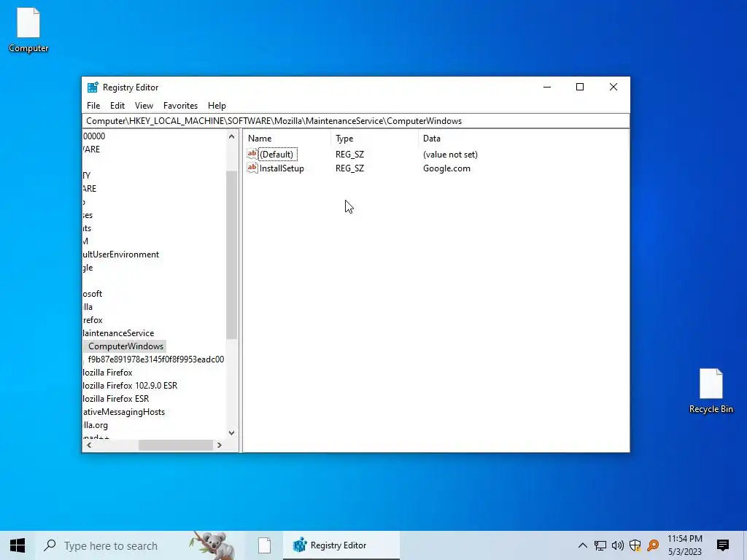Show hidden system tray icons

pyautogui.click(x=582, y=545)
